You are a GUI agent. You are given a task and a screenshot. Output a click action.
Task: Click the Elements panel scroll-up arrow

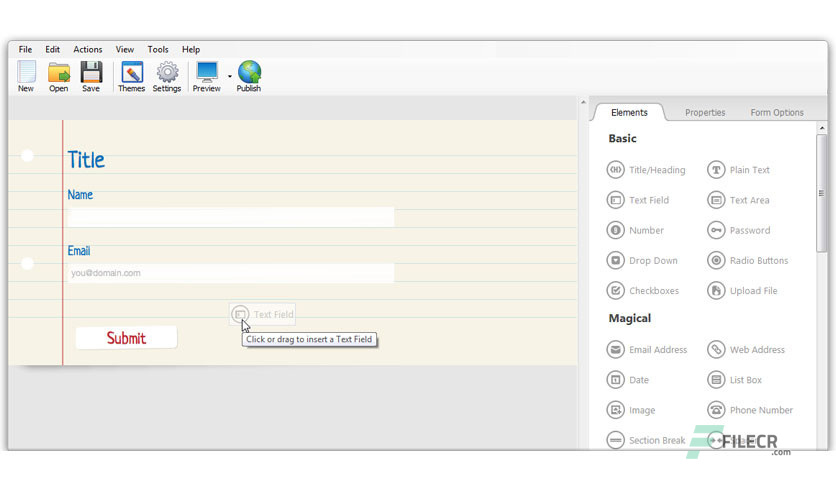coord(822,128)
